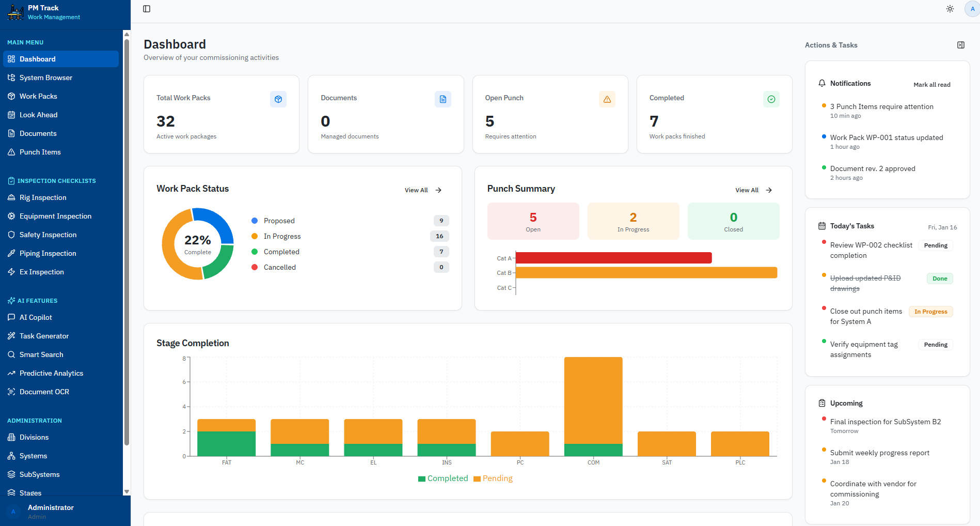Toggle the sidebar collapse icon
This screenshot has height=526, width=980.
(147, 9)
